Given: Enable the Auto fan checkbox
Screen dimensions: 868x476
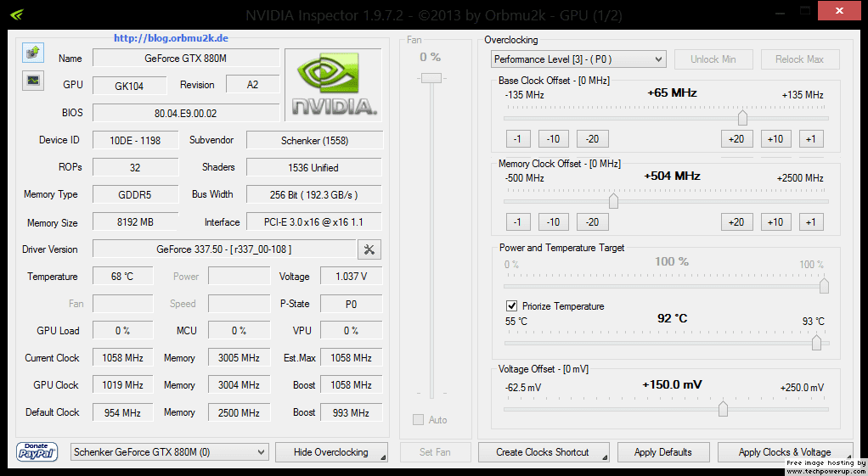Looking at the screenshot, I should pos(419,420).
